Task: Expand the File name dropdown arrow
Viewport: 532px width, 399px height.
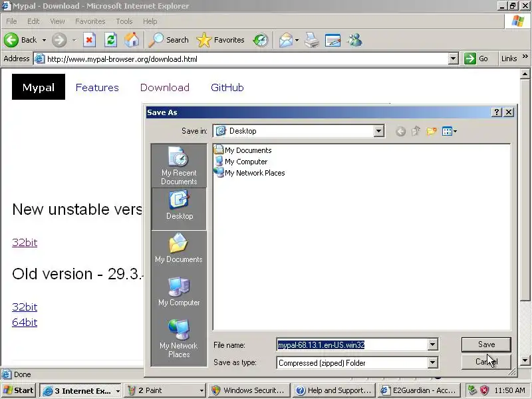Action: [432, 344]
